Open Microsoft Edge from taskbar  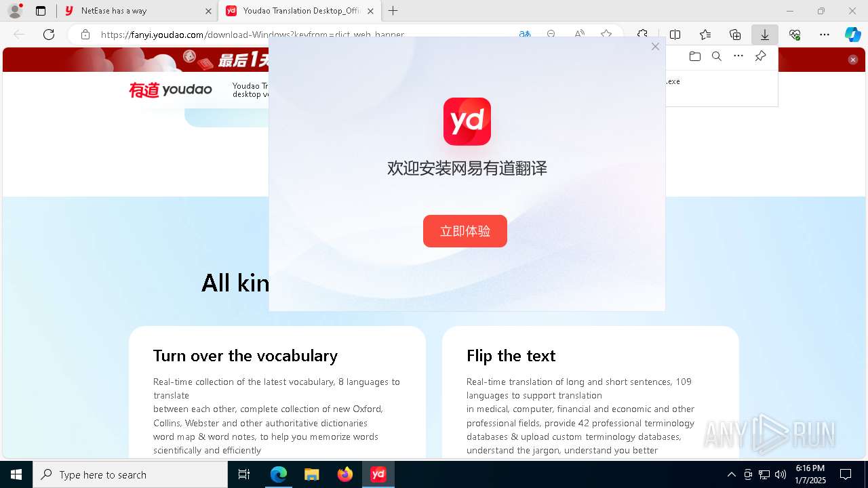[279, 474]
